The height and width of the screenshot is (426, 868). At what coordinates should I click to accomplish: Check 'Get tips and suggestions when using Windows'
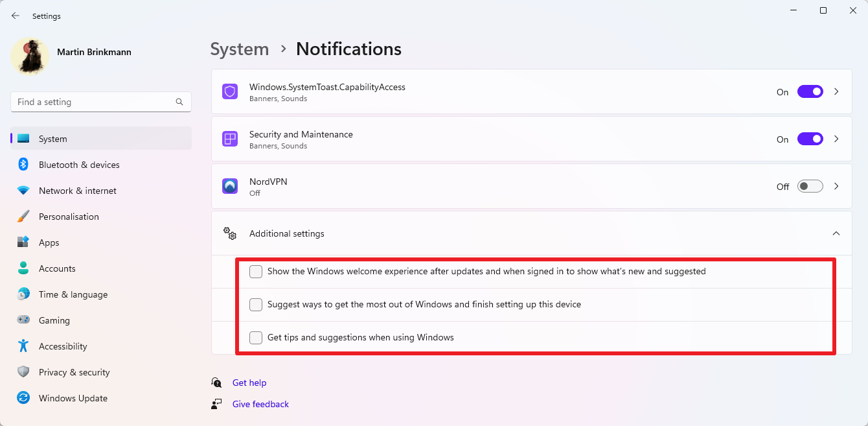[x=255, y=337]
